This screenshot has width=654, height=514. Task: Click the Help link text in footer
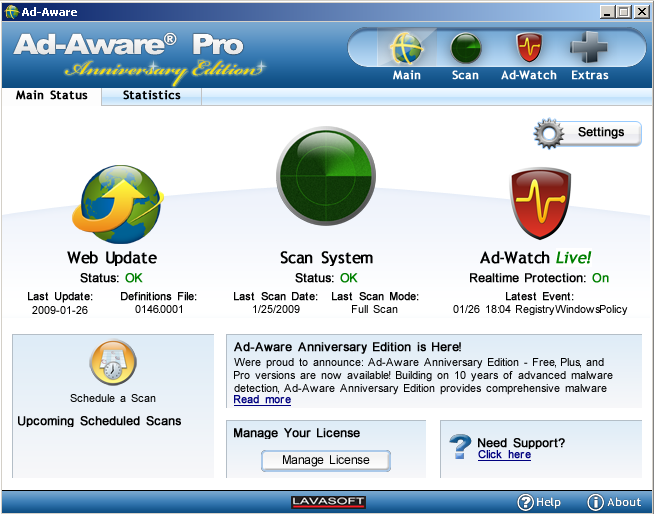click(x=548, y=502)
